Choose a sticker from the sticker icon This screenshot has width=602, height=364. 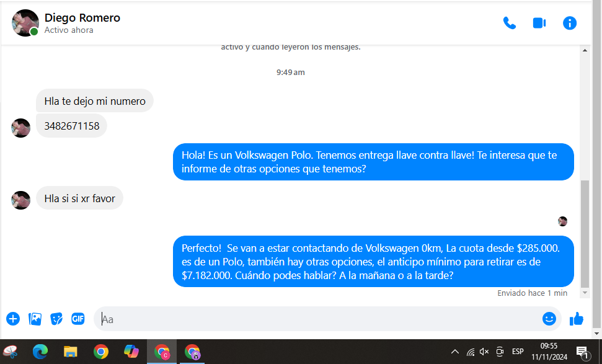pos(56,319)
